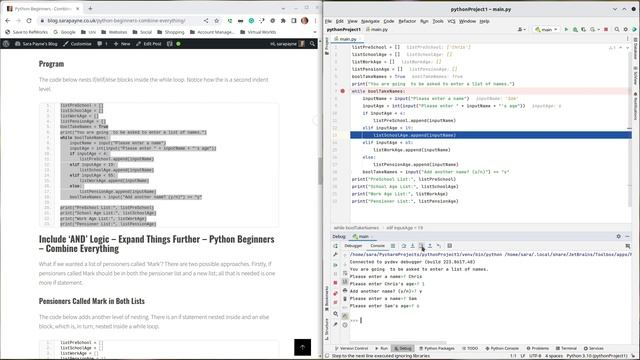Image resolution: width=640 pixels, height=360 pixels.
Task: Click Edit Post in admin bar
Action: 149,44
